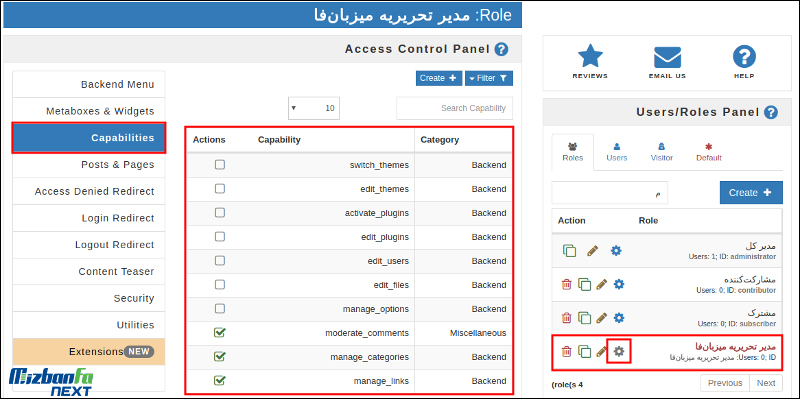Click Create button in capabilities panel
Image resolution: width=800 pixels, height=399 pixels.
click(x=439, y=78)
